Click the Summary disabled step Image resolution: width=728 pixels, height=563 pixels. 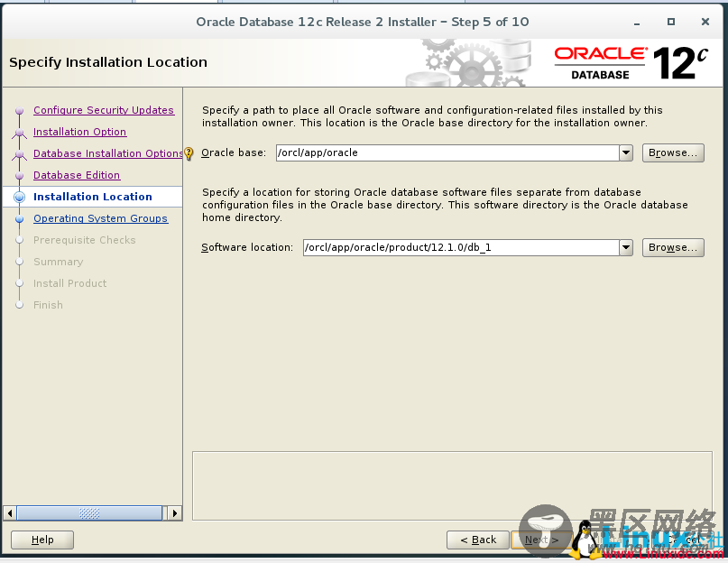click(58, 262)
